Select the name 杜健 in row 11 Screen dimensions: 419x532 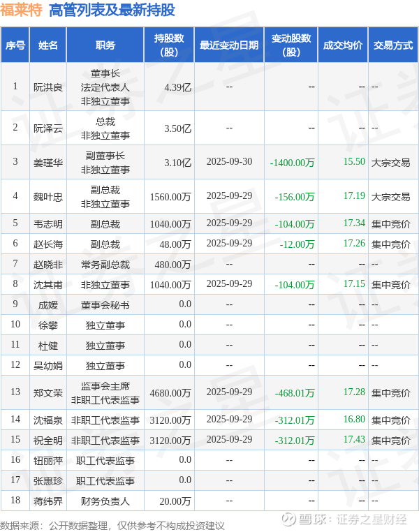click(48, 346)
